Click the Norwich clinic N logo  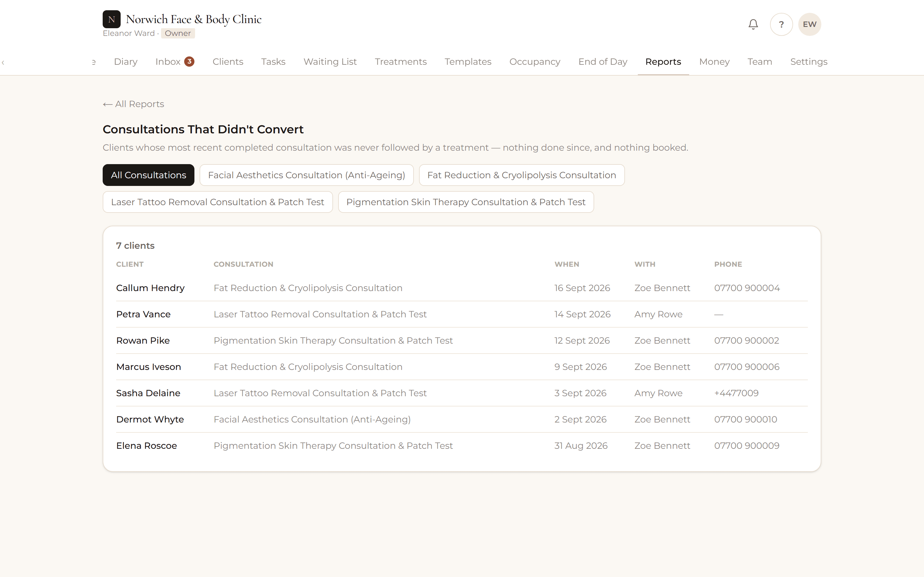[x=112, y=19]
